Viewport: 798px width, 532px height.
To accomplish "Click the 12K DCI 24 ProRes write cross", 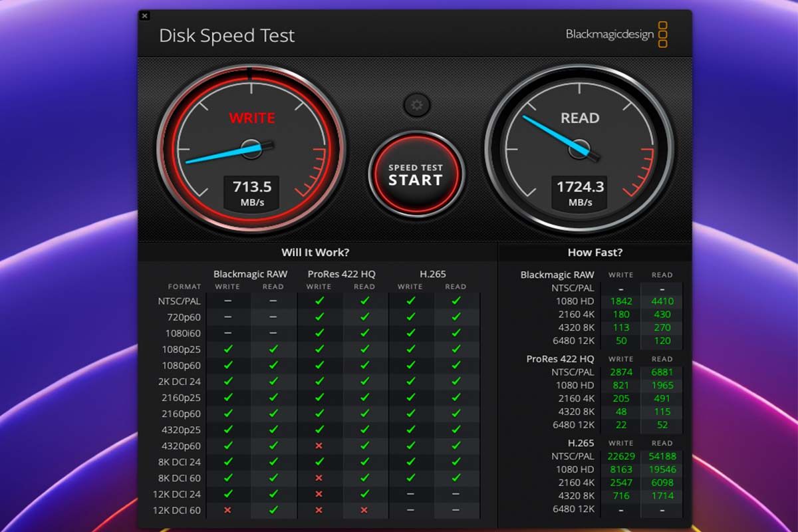I will [x=319, y=494].
